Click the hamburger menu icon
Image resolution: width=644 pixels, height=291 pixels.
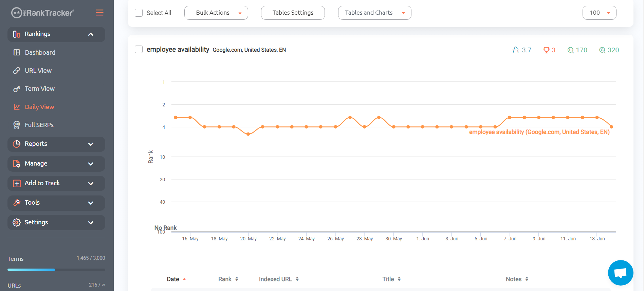click(x=99, y=13)
